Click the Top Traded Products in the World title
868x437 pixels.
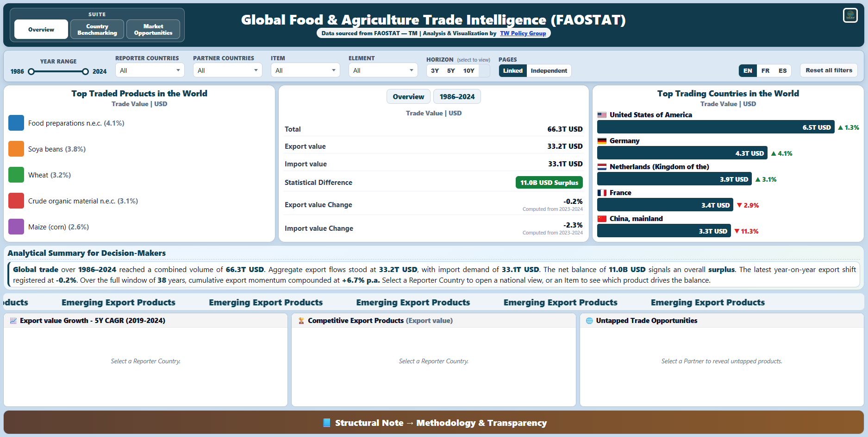(x=139, y=94)
